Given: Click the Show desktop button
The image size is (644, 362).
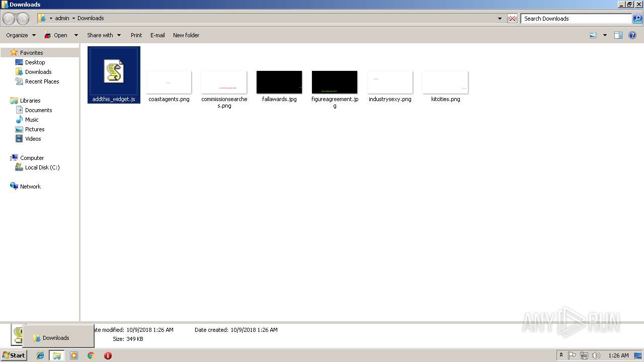Looking at the screenshot, I should [638, 355].
